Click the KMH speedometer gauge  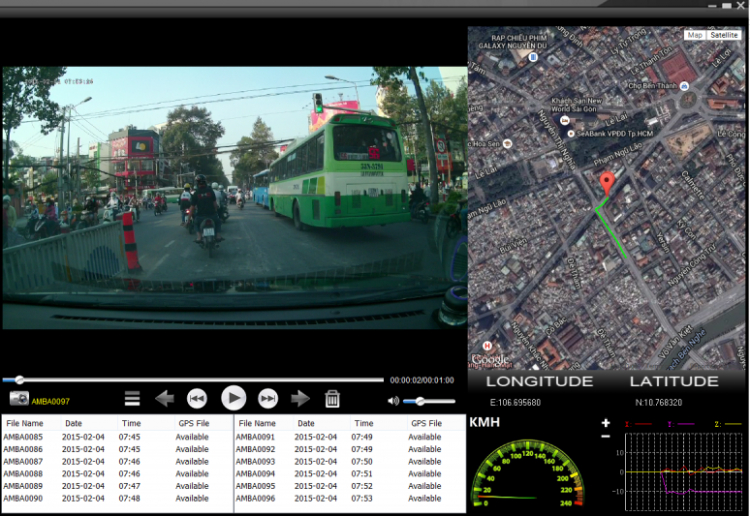pyautogui.click(x=528, y=473)
